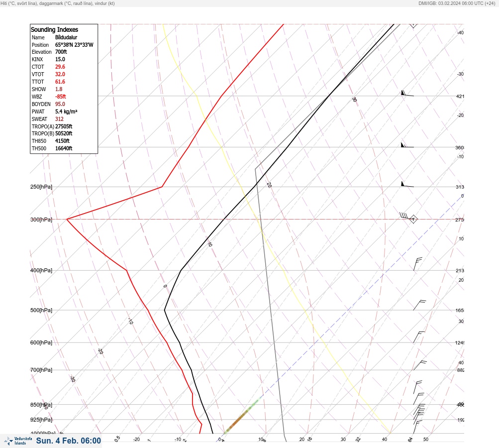Screen dimensions: 499x448
Task: Click the 925[hPa] pressure label
Action: (x=41, y=420)
